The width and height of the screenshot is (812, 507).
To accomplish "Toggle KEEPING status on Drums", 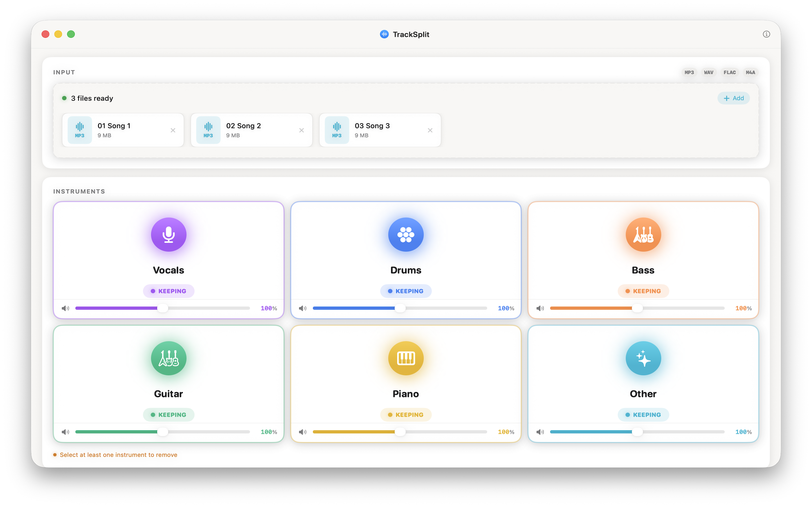I will pyautogui.click(x=406, y=291).
